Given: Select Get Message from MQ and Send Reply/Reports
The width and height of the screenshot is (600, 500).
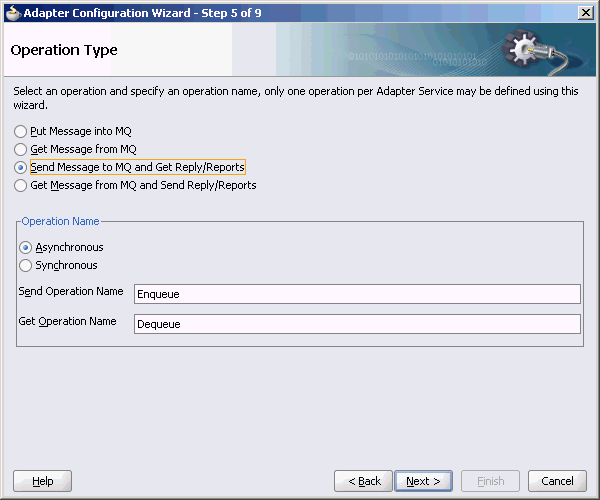Looking at the screenshot, I should (20, 186).
